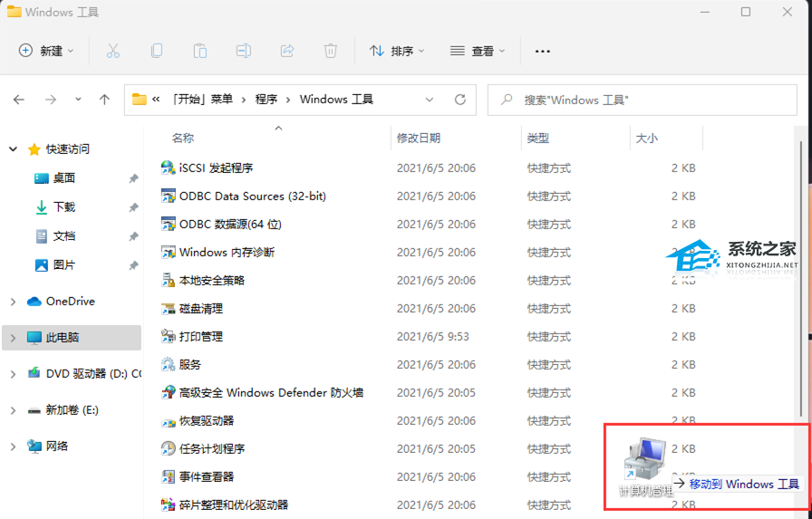
Task: Click 2 KB size in 磁盘清理 row
Action: pyautogui.click(x=683, y=308)
